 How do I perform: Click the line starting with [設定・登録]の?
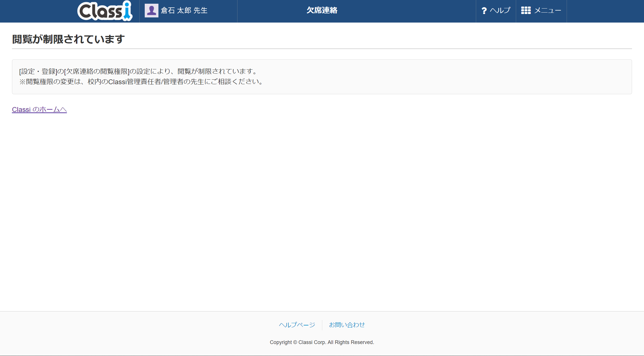click(x=139, y=71)
